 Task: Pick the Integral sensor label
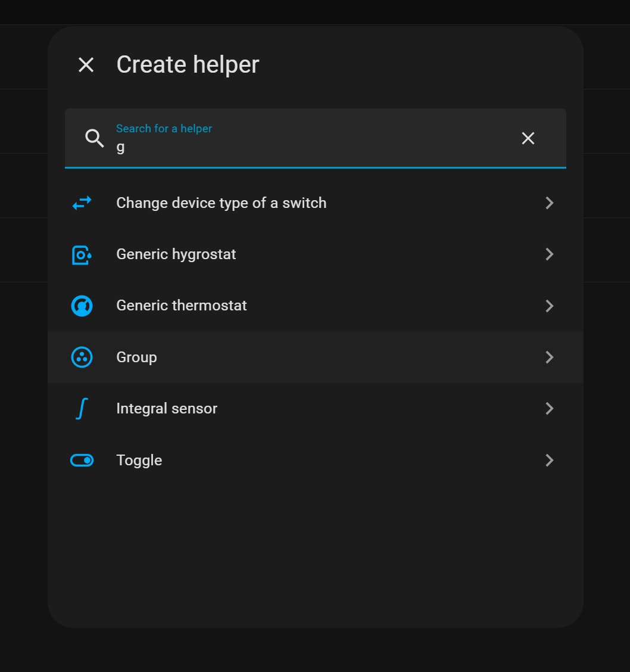pos(167,409)
